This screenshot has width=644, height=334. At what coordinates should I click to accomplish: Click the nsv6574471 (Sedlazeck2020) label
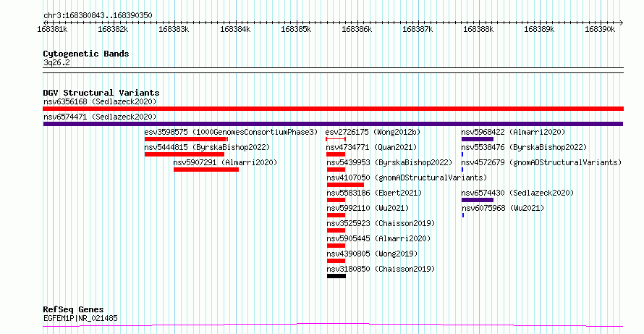tap(100, 117)
